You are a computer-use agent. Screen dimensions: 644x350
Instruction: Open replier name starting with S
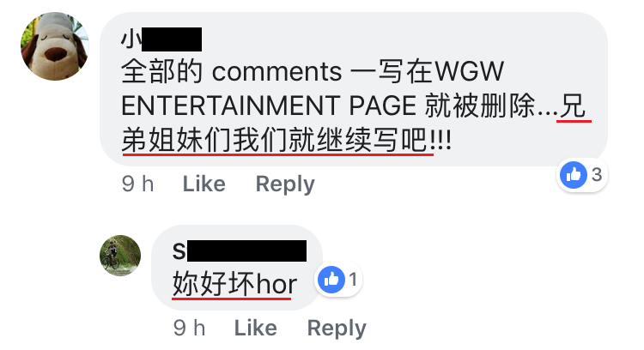click(x=240, y=250)
